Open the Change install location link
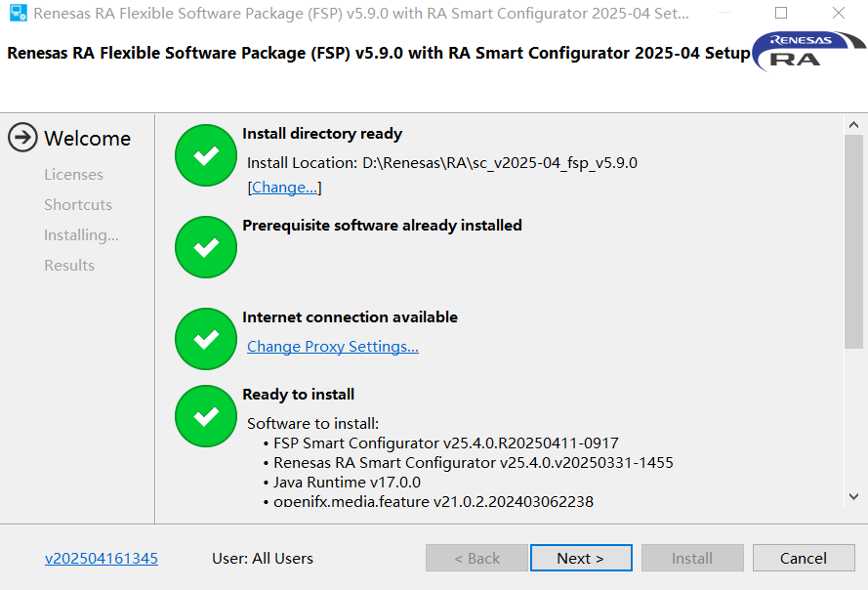This screenshot has height=590, width=868. point(285,188)
